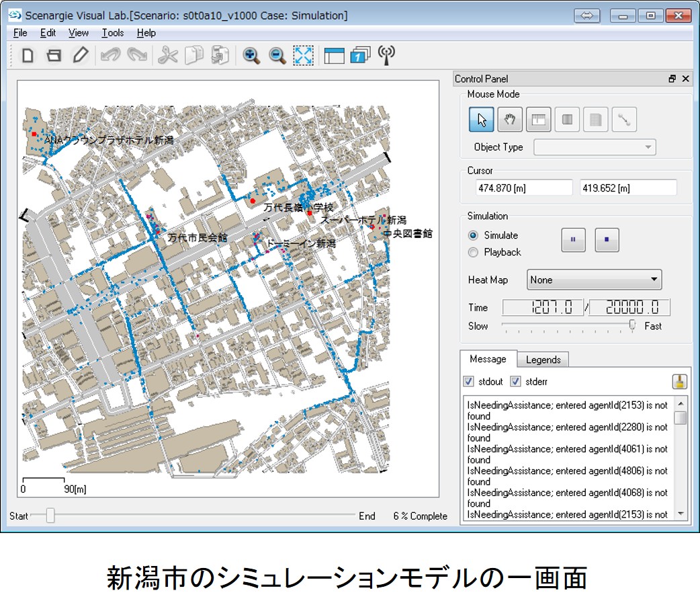The width and height of the screenshot is (700, 609).
Task: Stop the simulation
Action: click(607, 240)
